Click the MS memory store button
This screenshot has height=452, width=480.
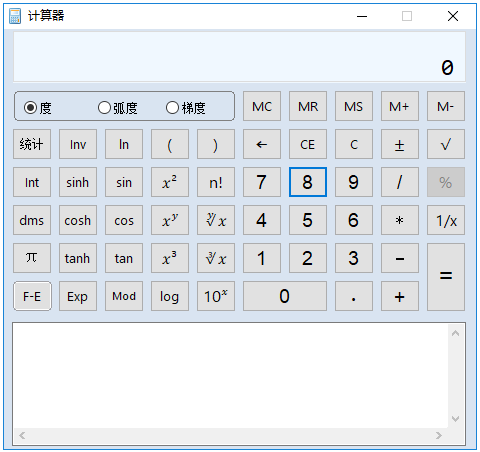[354, 106]
